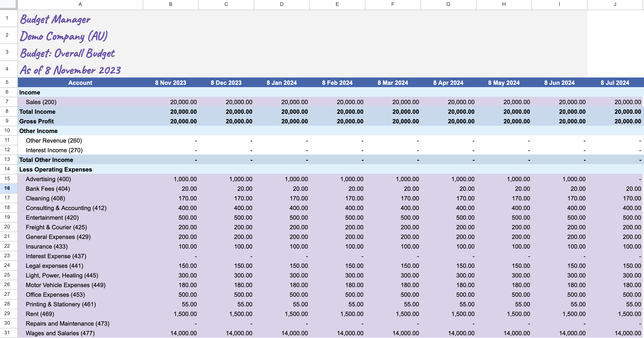Screen dimensions: 644x338
Task: Click Insurance value for 8 Dec 2023
Action: click(x=226, y=246)
